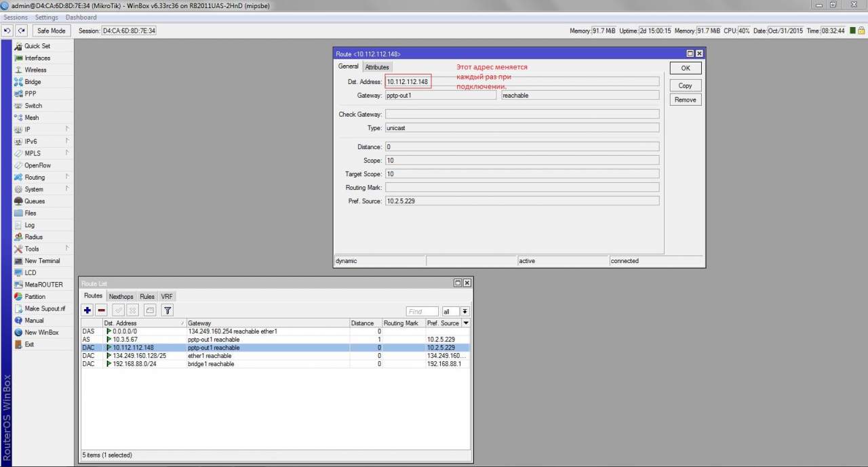The height and width of the screenshot is (467, 868).
Task: Open the OpenFlow sidebar item
Action: point(38,165)
